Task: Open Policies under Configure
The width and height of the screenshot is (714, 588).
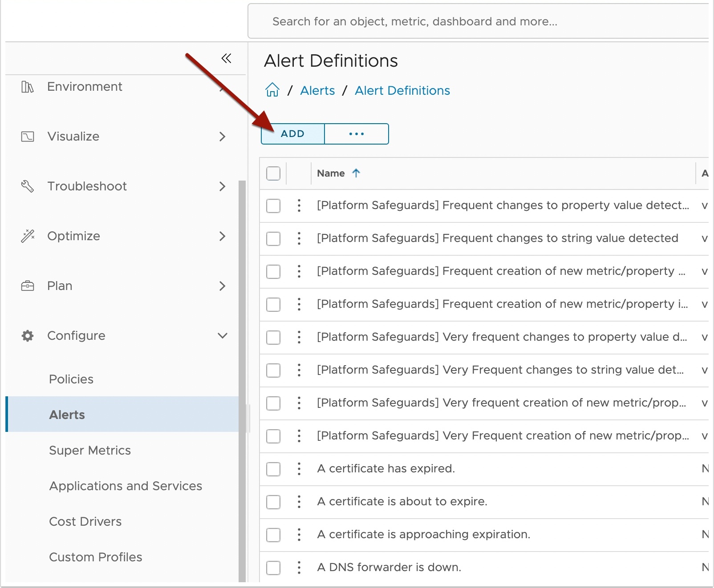Action: click(x=71, y=379)
